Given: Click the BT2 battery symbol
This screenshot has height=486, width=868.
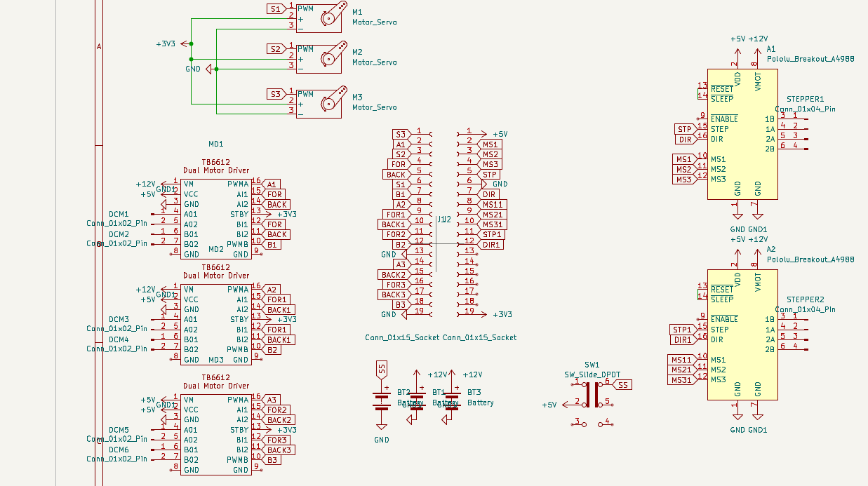Looking at the screenshot, I should pyautogui.click(x=381, y=399).
